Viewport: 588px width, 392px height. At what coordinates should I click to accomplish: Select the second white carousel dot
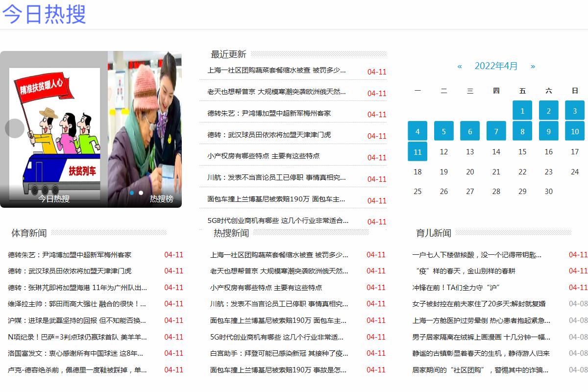[x=141, y=193]
